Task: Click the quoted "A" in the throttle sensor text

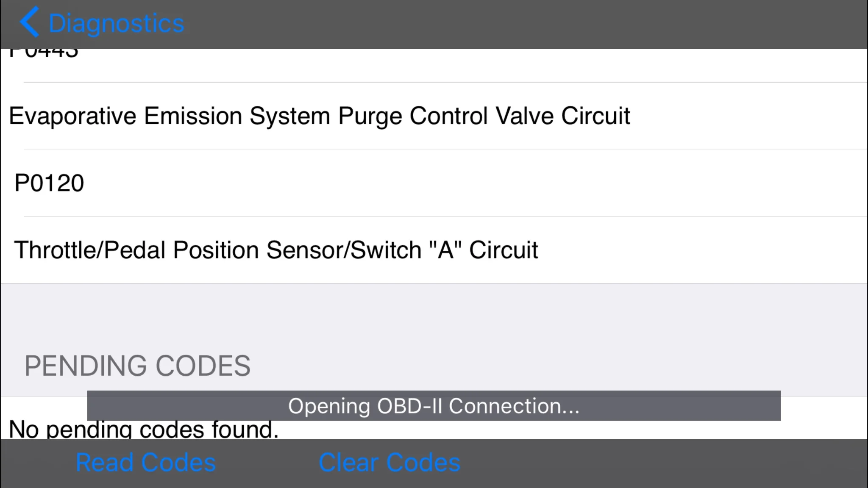Action: (445, 250)
